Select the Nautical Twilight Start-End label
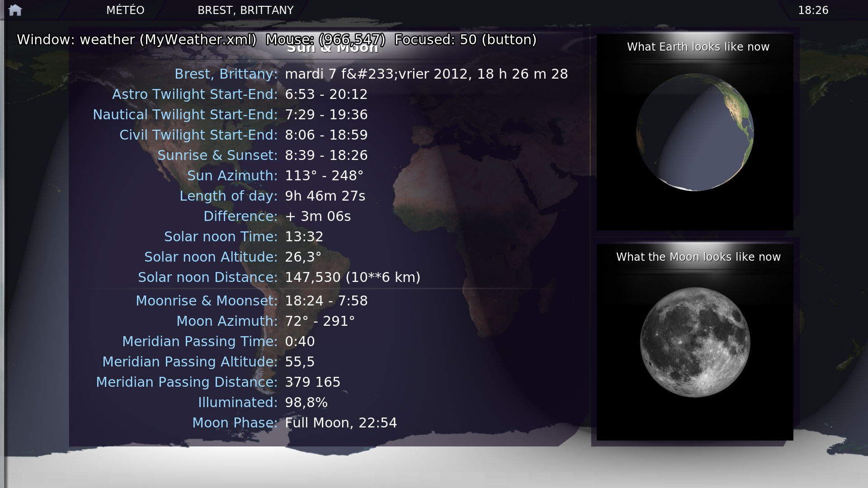Screen dimensions: 868x488 185,115
